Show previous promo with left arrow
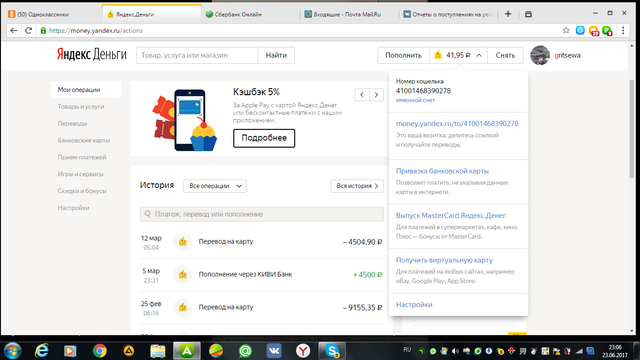Screen dimensions: 640x360 coord(362,95)
